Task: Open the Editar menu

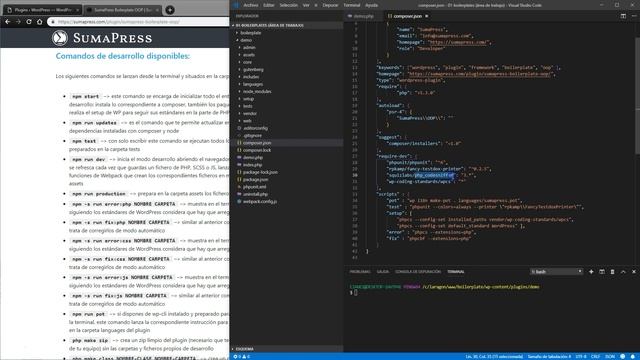Action: coord(269,5)
